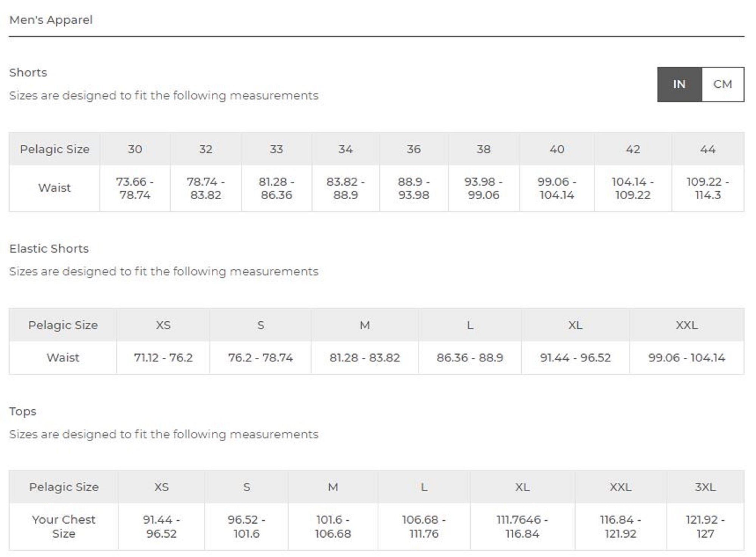756x557 pixels.
Task: Select XXL header in Elastic Shorts table
Action: (686, 325)
